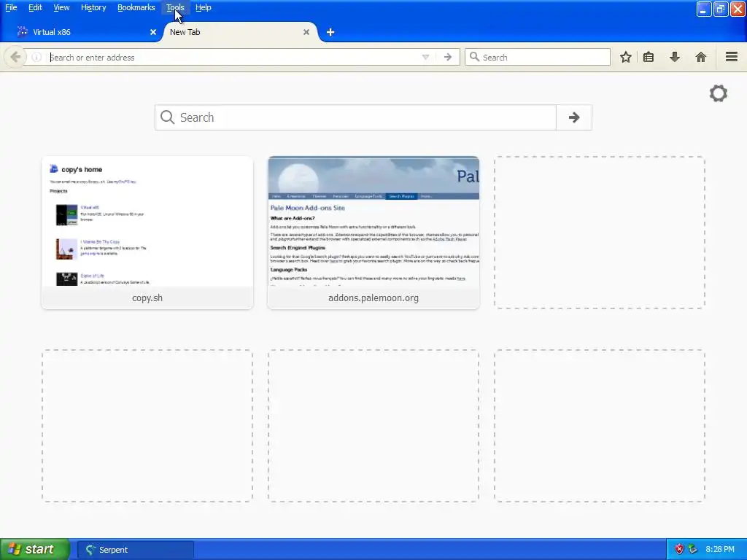Open the Downloads arrow icon
Screen dimensions: 747x560
[x=675, y=57]
